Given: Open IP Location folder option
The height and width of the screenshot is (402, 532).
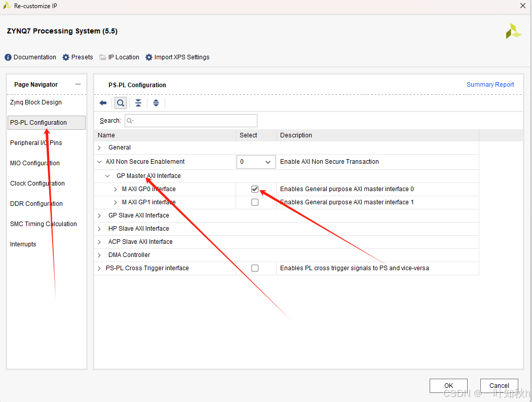Looking at the screenshot, I should [x=120, y=57].
